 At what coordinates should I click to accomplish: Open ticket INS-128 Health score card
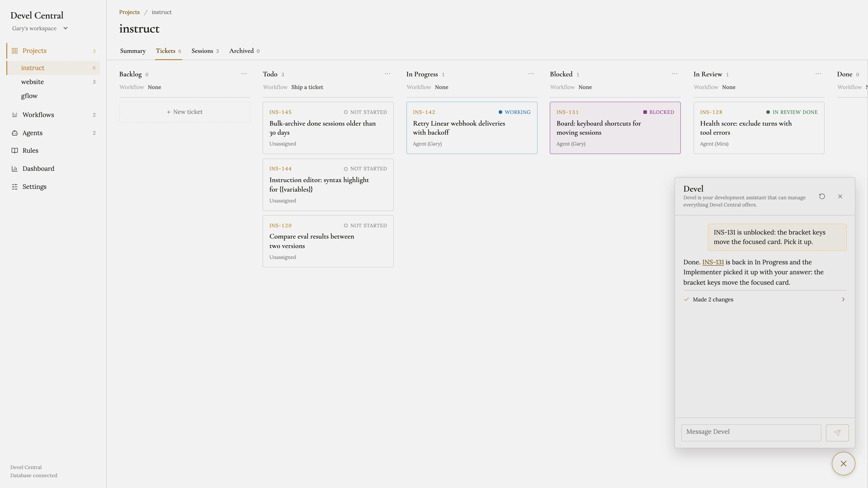click(759, 128)
